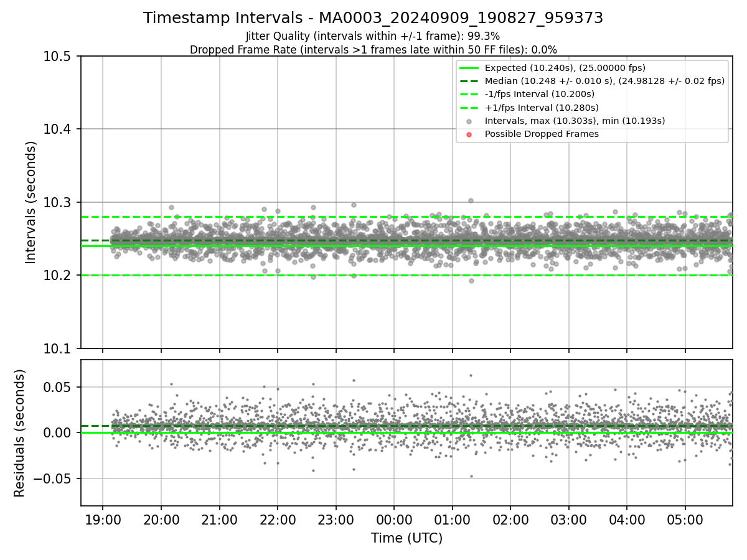Viewport: 747px width, 560px height.
Task: Click the 'Intervals (seconds)' y-axis label
Action: click(x=31, y=202)
